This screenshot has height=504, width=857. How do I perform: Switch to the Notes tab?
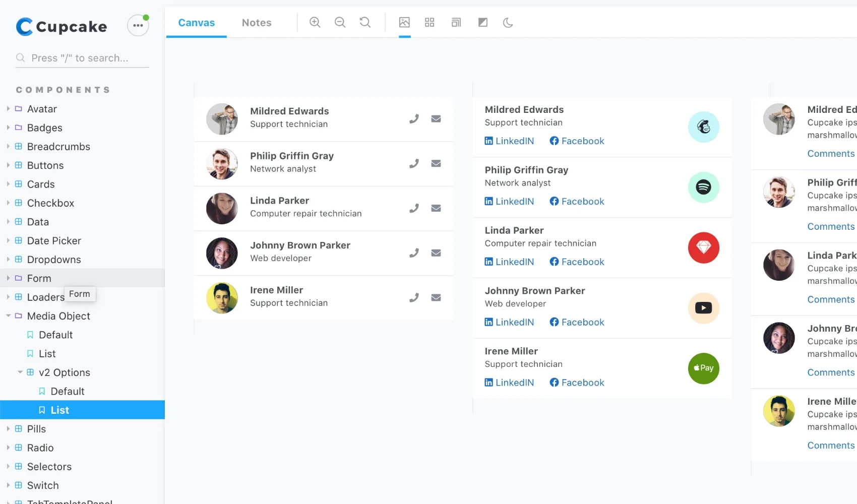pos(256,23)
